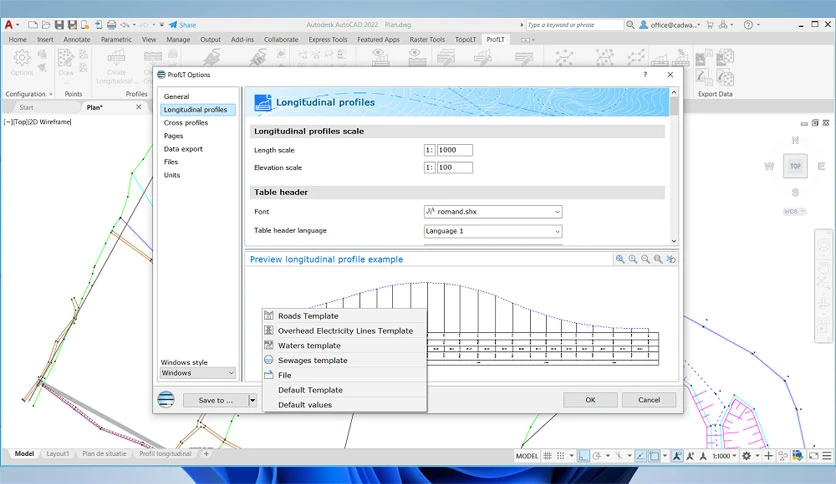
Task: Choose Default Template menu entry
Action: click(x=344, y=390)
